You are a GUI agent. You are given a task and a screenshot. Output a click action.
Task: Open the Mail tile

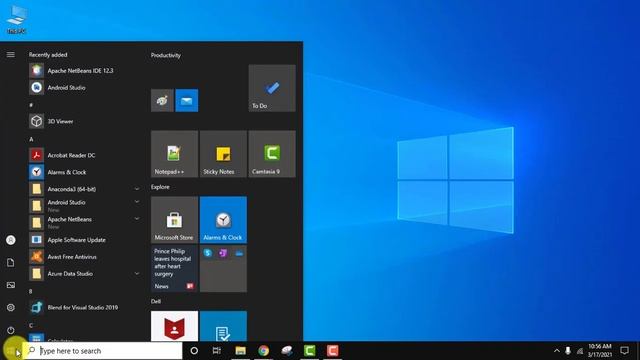point(187,100)
